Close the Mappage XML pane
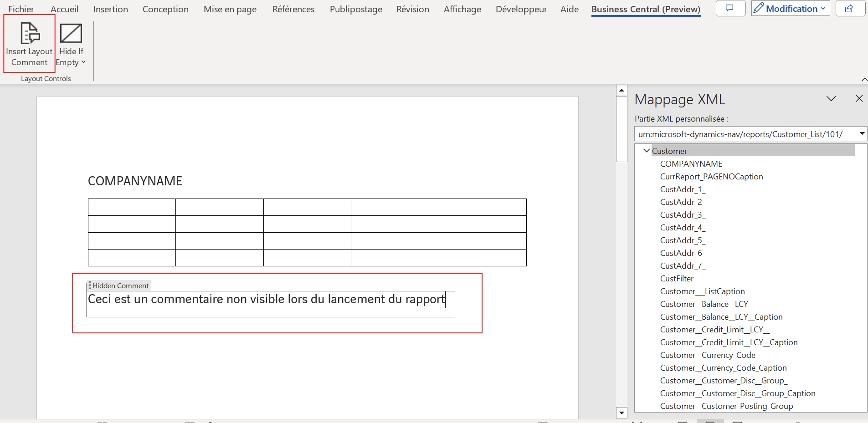Viewport: 868px width, 423px height. [859, 98]
